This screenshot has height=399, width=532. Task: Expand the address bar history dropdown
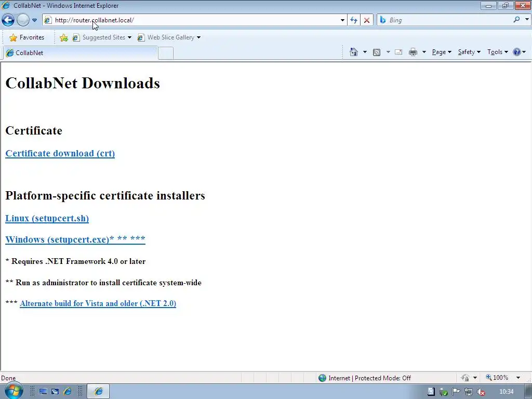click(x=342, y=20)
